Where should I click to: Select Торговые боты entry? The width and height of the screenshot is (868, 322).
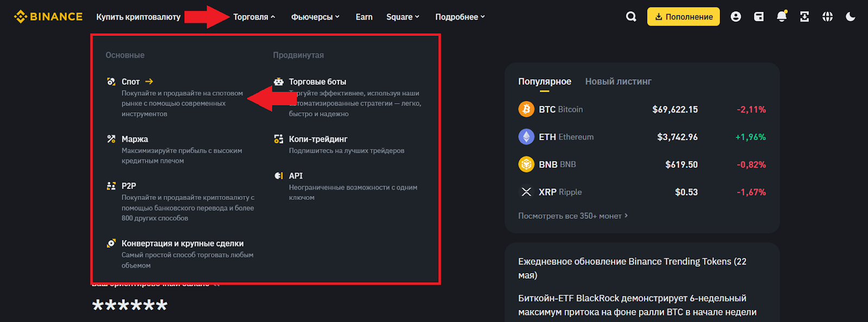(x=348, y=97)
